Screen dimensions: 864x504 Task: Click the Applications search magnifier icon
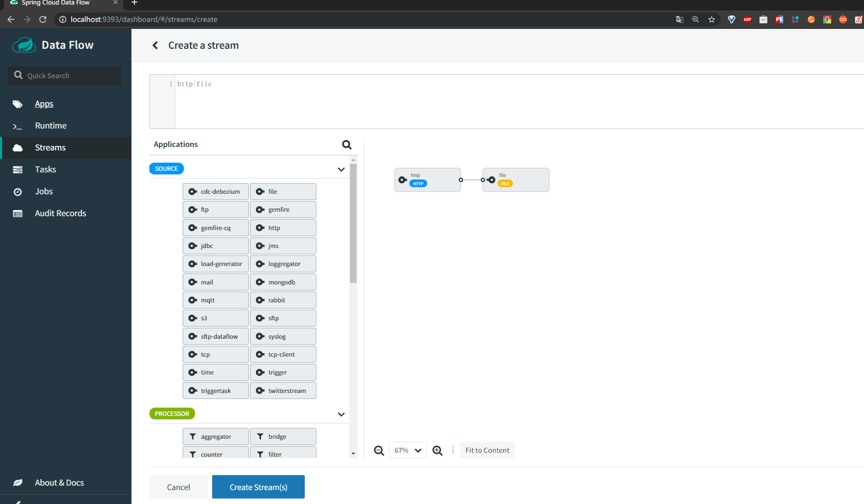pyautogui.click(x=347, y=144)
